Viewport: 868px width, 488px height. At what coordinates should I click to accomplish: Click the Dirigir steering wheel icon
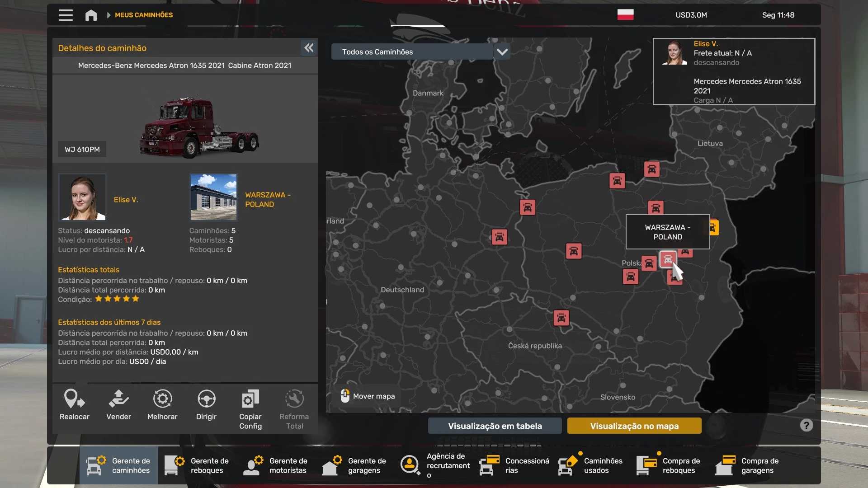[x=206, y=399]
